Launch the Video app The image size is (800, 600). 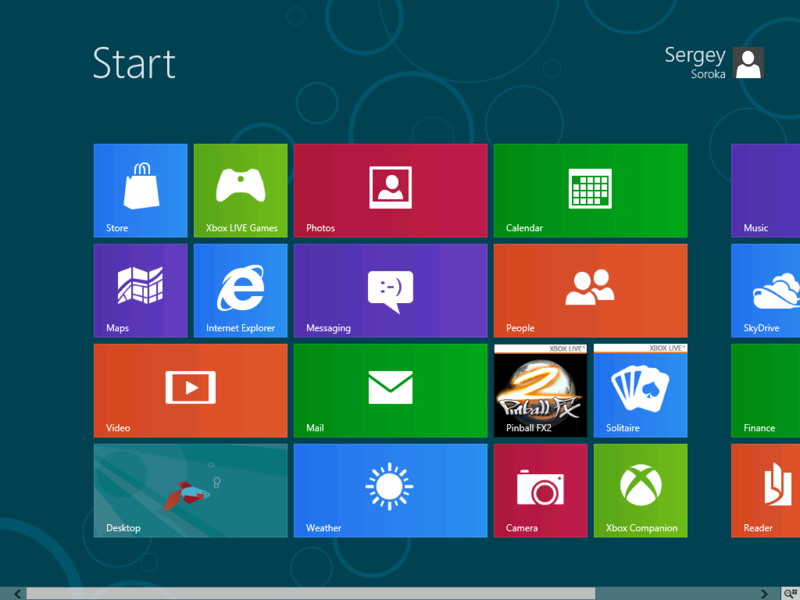(190, 390)
